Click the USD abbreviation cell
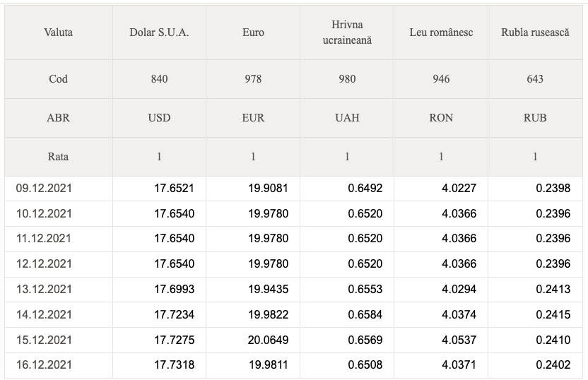588x380 pixels. [x=159, y=118]
